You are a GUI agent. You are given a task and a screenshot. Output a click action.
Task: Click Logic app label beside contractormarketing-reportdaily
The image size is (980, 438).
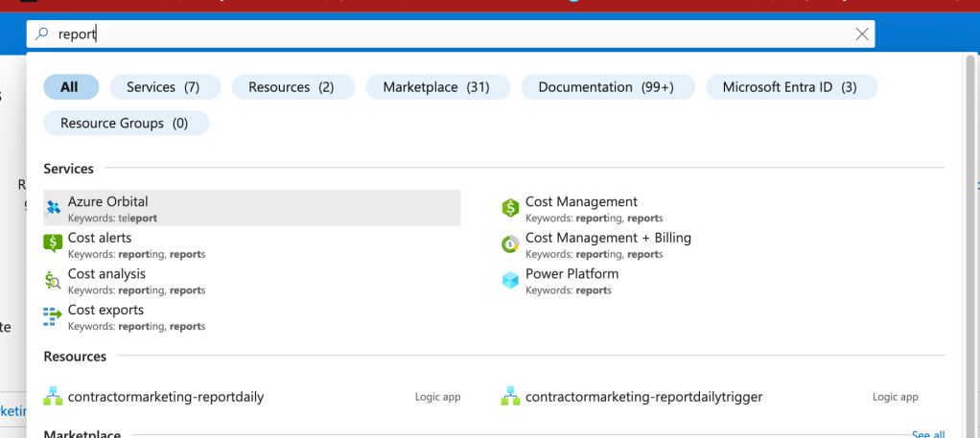(x=437, y=397)
